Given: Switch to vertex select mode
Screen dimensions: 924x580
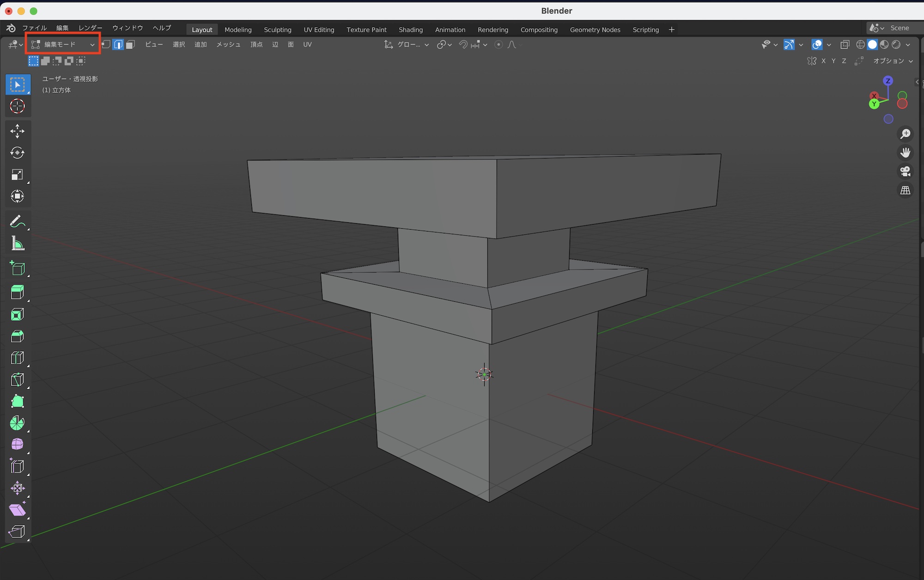Looking at the screenshot, I should point(106,44).
